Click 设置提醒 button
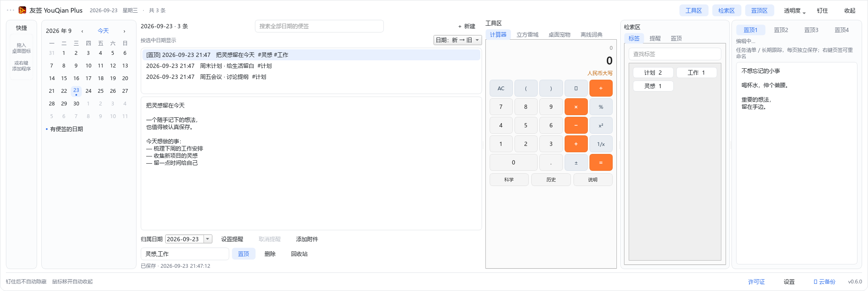This screenshot has width=868, height=291. point(232,239)
